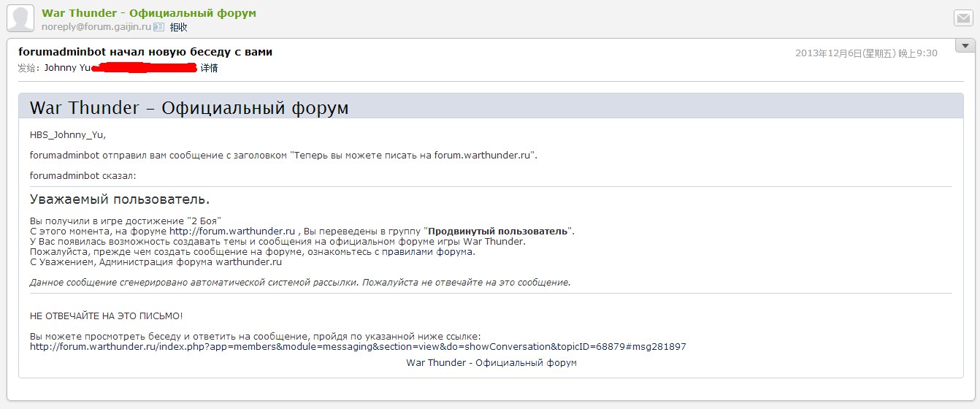The image size is (980, 409).
Task: Click bold text Продвинутый пользователь
Action: (497, 231)
